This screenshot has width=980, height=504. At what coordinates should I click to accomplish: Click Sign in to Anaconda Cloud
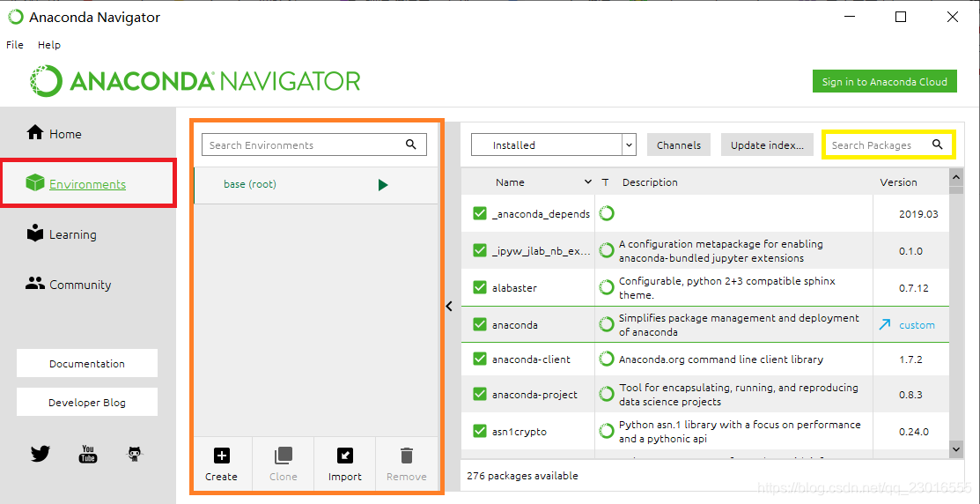click(x=884, y=81)
